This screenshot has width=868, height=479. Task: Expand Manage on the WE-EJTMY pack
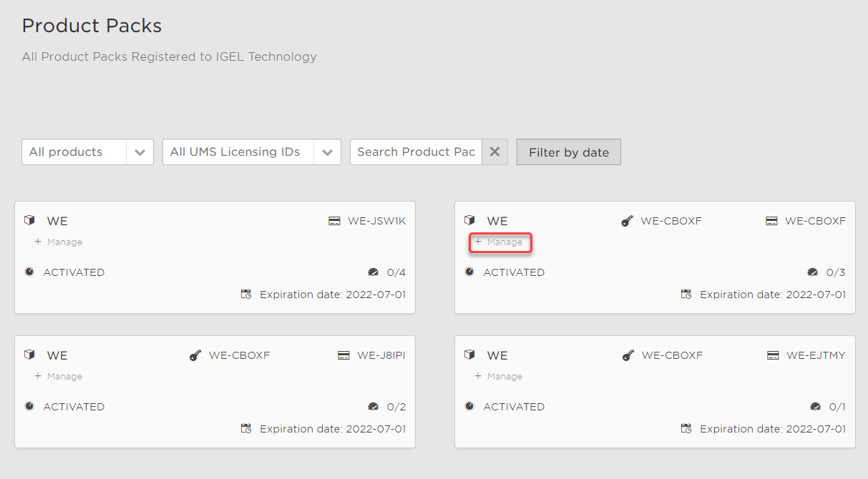pyautogui.click(x=499, y=377)
